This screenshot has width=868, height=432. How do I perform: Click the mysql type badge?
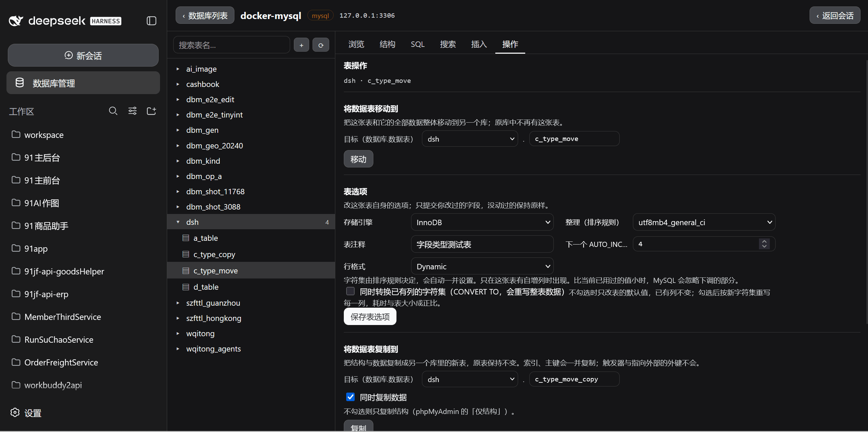(x=320, y=16)
